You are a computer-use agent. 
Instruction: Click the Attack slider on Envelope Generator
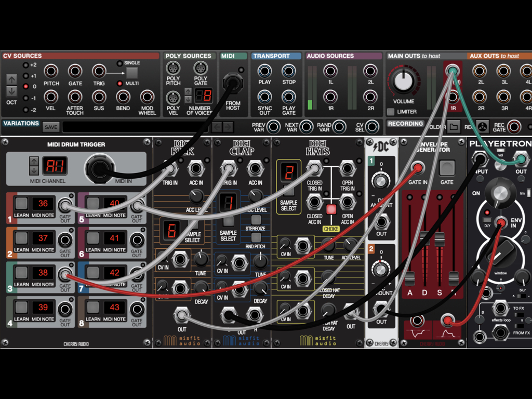pyautogui.click(x=410, y=278)
